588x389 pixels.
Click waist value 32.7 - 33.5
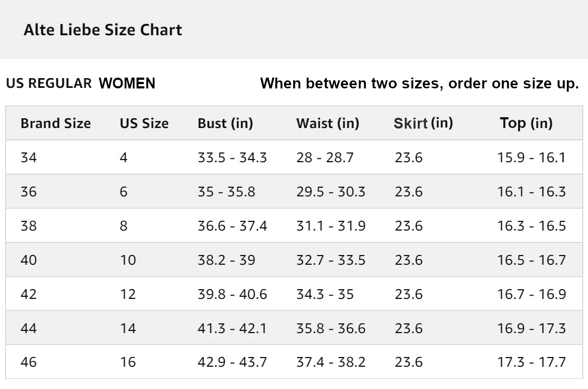[331, 260]
